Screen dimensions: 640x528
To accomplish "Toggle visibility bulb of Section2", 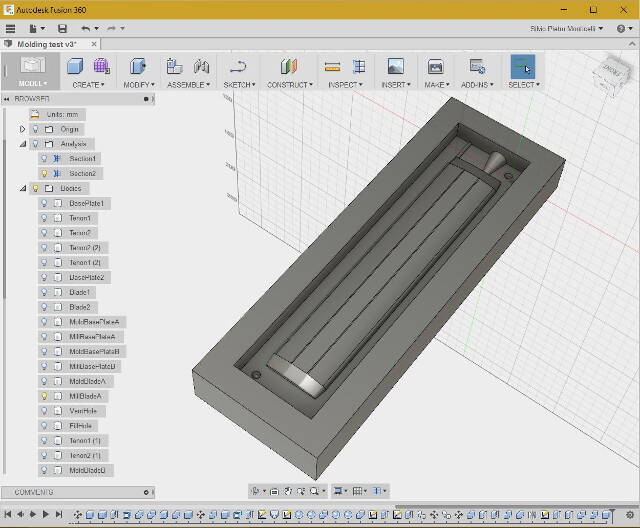I will (44, 173).
